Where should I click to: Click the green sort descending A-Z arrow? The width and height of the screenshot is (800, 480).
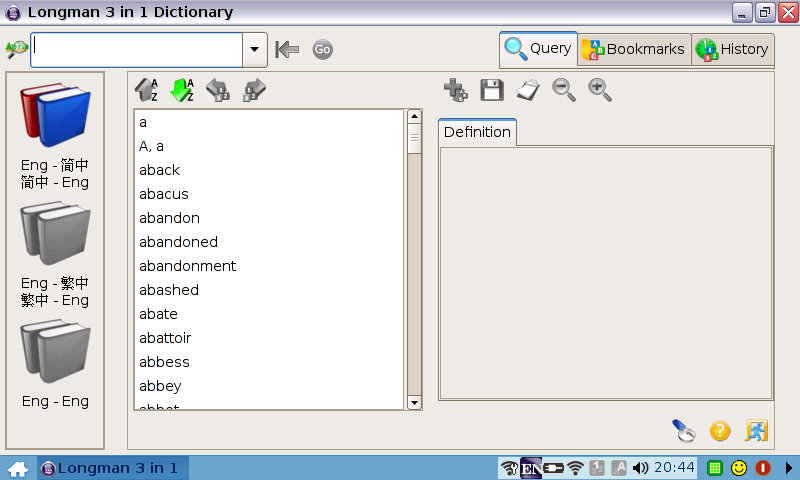(182, 90)
